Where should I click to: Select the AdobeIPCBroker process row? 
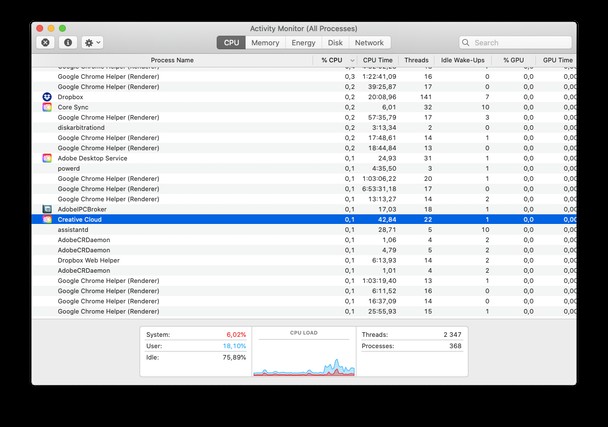click(304, 209)
